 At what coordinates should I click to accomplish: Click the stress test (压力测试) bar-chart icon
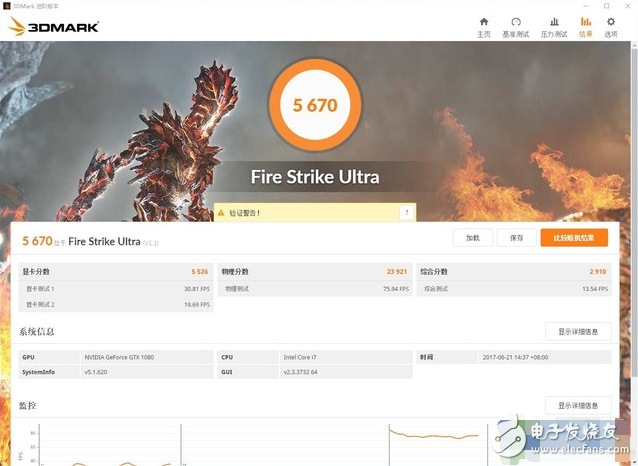[x=553, y=22]
